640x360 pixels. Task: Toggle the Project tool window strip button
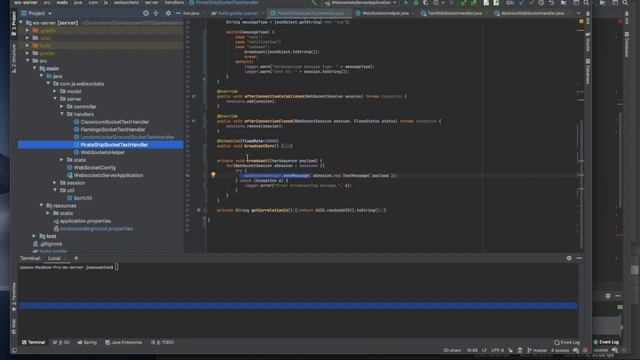point(14,24)
